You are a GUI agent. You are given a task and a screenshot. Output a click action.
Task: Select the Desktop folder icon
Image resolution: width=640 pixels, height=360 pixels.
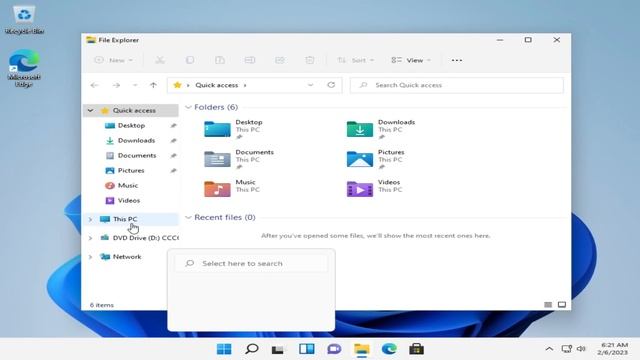217,129
